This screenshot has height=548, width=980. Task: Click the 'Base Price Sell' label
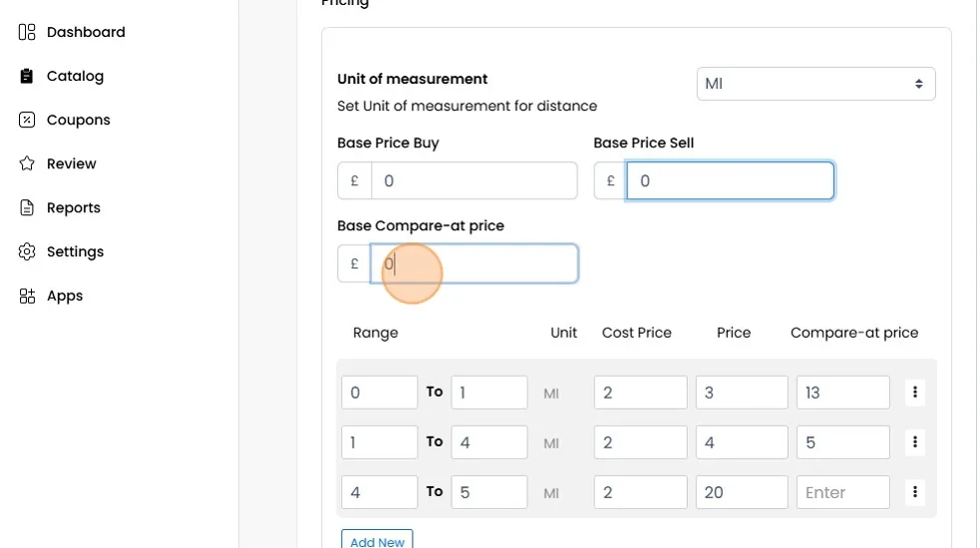coord(644,142)
